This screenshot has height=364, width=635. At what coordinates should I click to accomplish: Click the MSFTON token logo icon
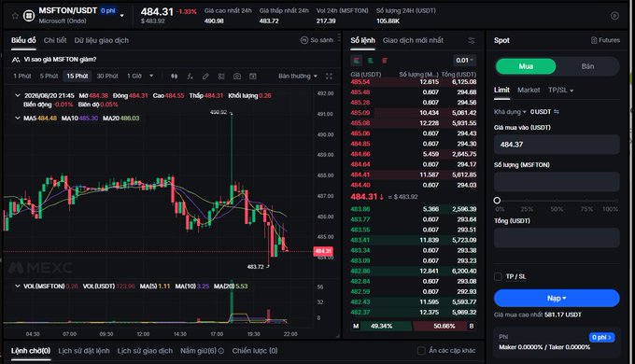coord(29,16)
